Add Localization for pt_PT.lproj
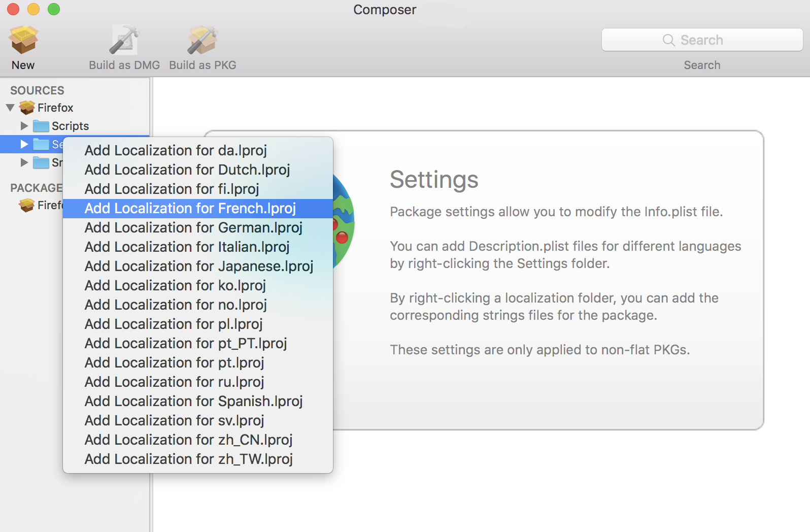The height and width of the screenshot is (532, 810). pos(186,343)
